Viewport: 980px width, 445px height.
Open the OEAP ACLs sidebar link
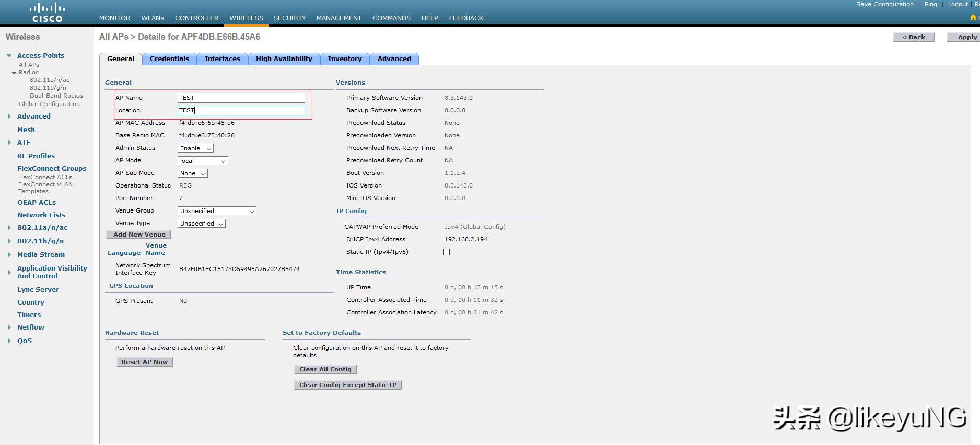[x=37, y=202]
